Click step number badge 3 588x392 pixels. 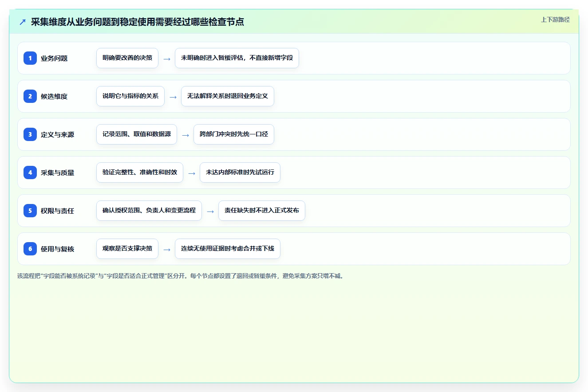[30, 134]
